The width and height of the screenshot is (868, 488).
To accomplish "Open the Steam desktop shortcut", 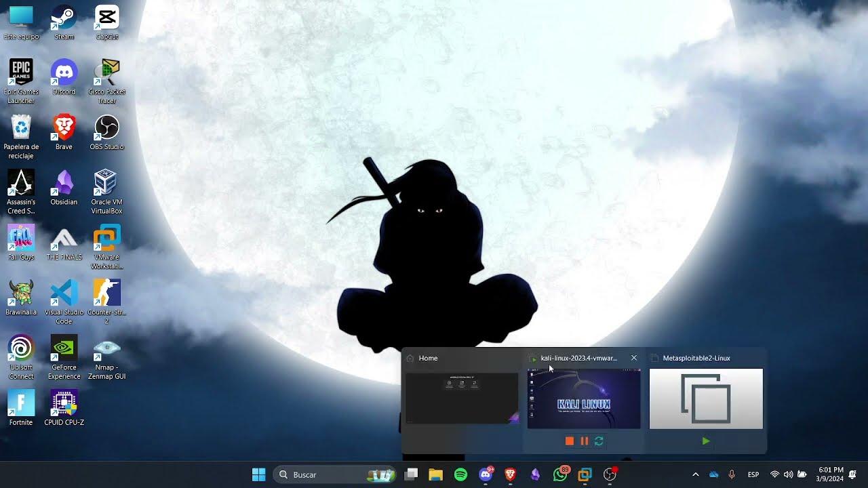I will pos(64,22).
